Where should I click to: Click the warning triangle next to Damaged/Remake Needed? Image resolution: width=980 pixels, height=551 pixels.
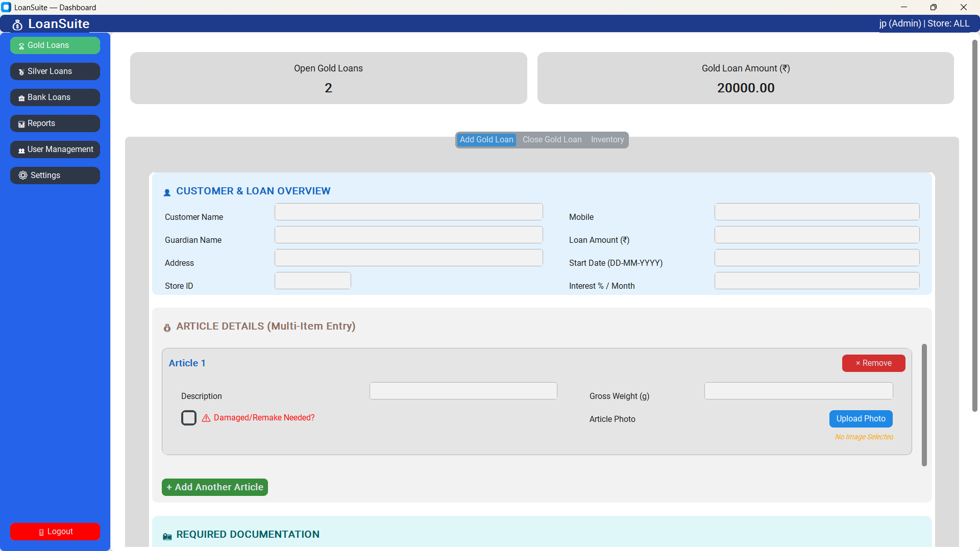point(206,418)
